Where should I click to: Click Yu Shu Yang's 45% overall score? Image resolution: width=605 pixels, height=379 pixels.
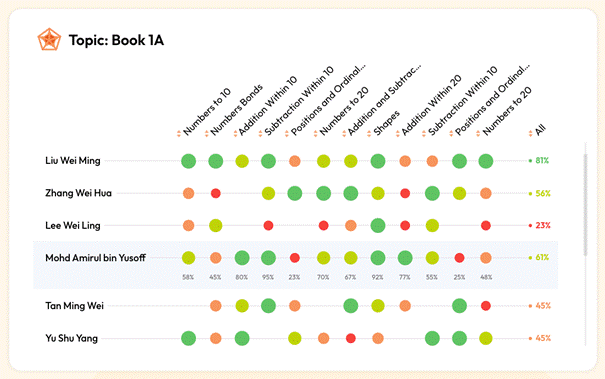click(543, 338)
